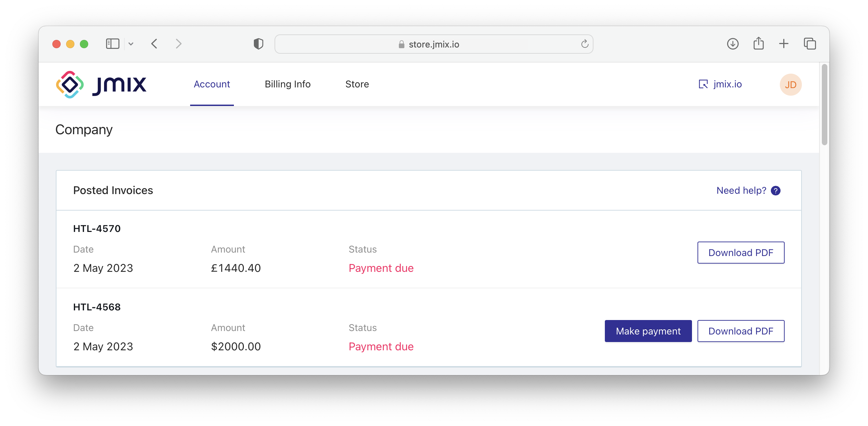Expand the sidebar options dropdown chevron

131,44
